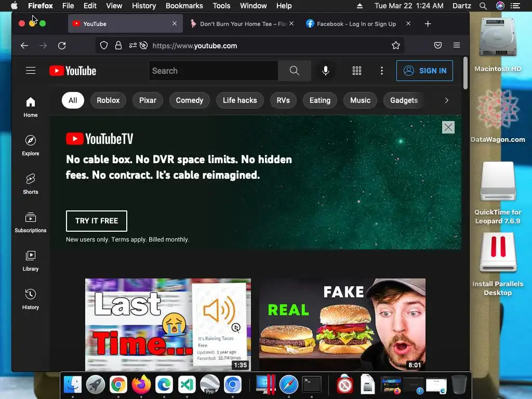Open the History menu in menu bar
This screenshot has width=532, height=399.
(144, 6)
